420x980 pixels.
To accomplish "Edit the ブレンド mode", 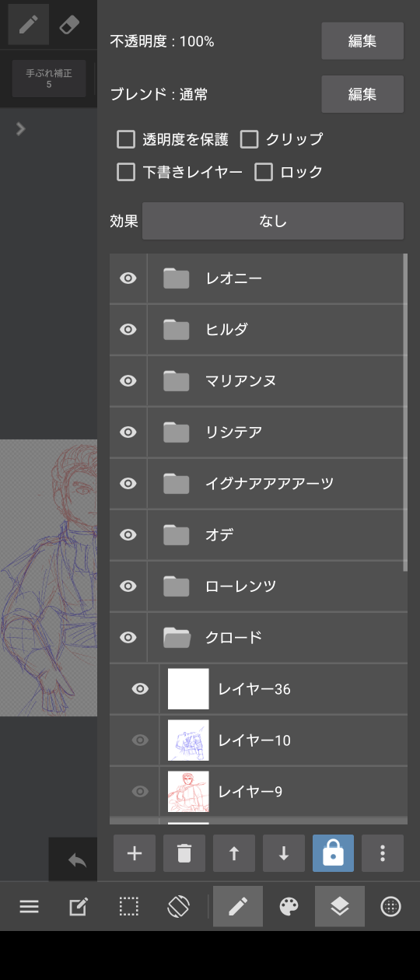I will click(362, 94).
